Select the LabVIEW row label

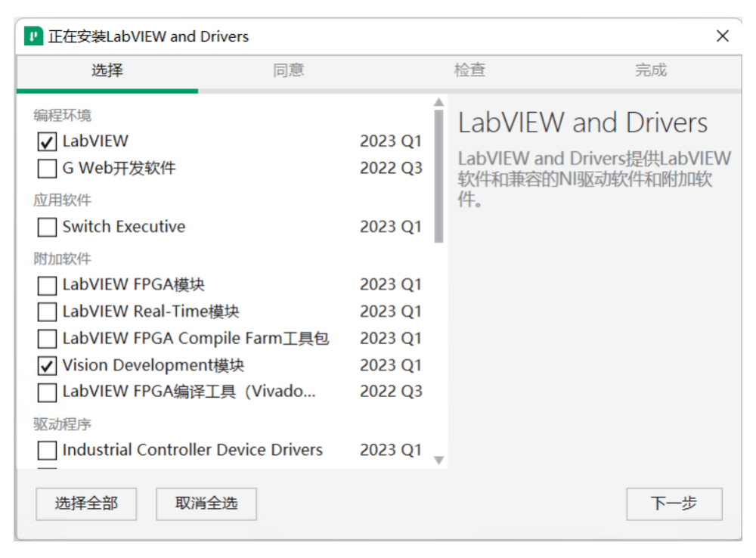coord(95,141)
